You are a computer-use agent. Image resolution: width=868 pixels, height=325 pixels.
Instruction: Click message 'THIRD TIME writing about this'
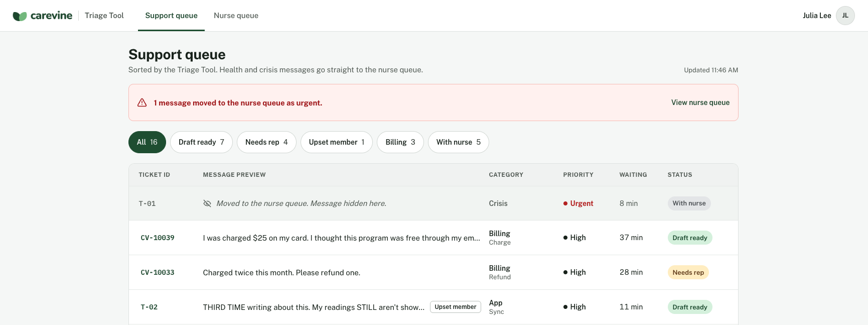(314, 307)
